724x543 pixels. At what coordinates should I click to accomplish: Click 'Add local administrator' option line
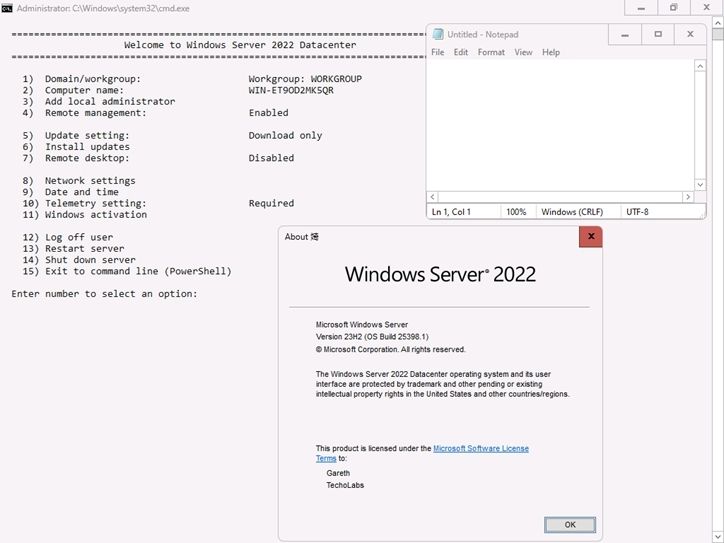coord(98,102)
